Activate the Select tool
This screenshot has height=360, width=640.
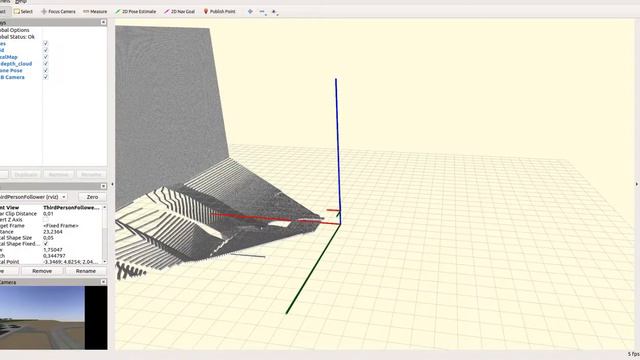tap(23, 11)
